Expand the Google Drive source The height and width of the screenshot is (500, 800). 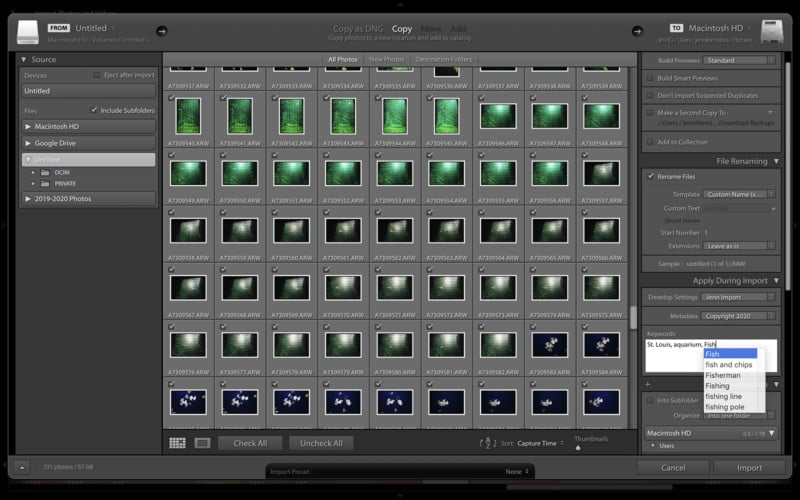coord(28,143)
